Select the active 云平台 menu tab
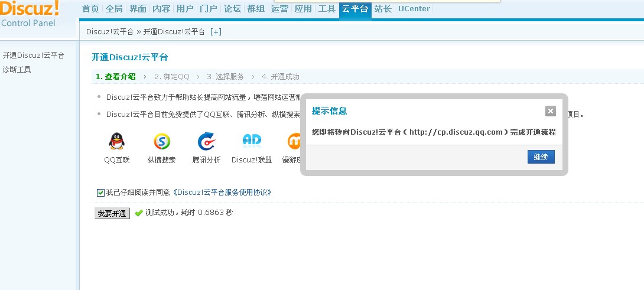Viewport: 644px width, 290px height. tap(355, 9)
